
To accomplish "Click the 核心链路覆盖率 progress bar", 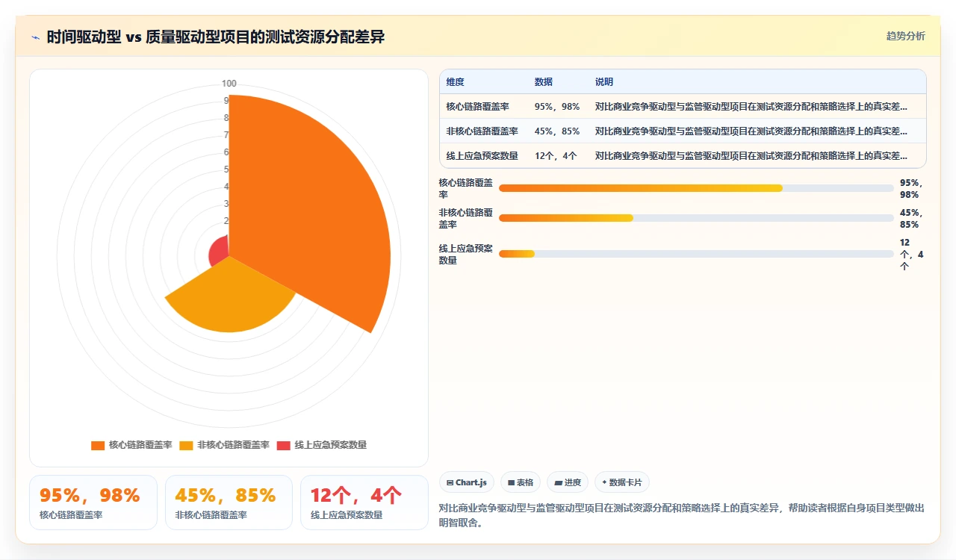I will point(696,188).
